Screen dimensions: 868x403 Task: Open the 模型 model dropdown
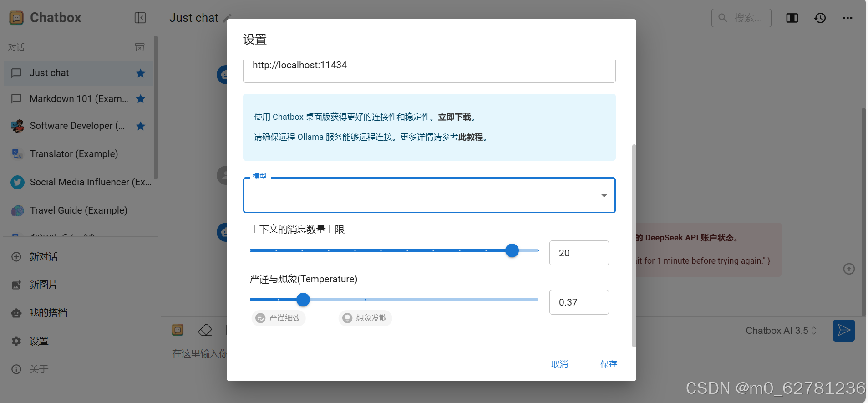point(429,195)
